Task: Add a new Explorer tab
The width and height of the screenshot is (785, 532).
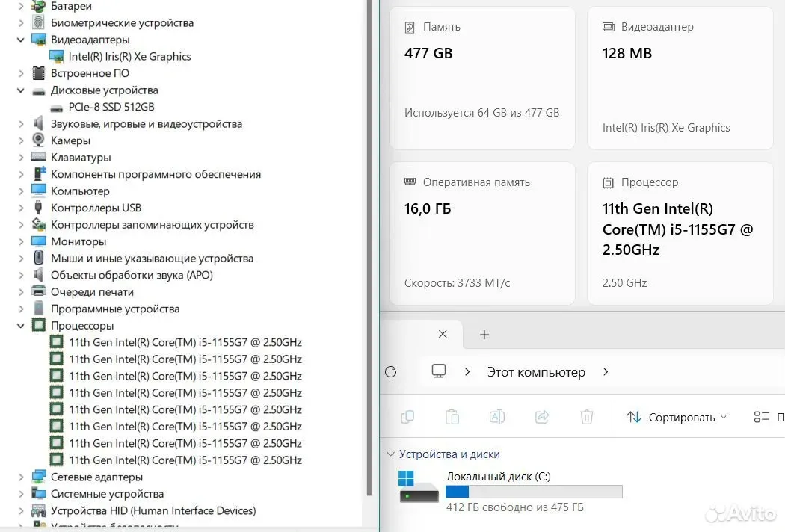Action: [x=484, y=335]
